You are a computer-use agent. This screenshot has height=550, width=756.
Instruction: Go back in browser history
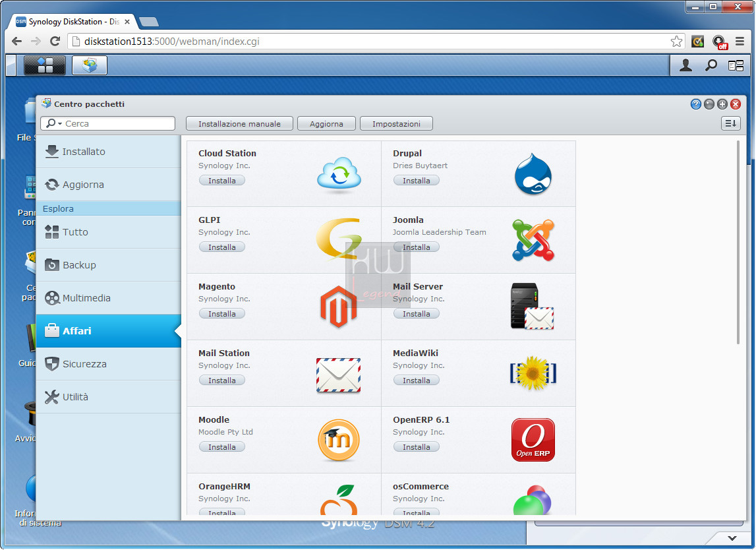17,42
